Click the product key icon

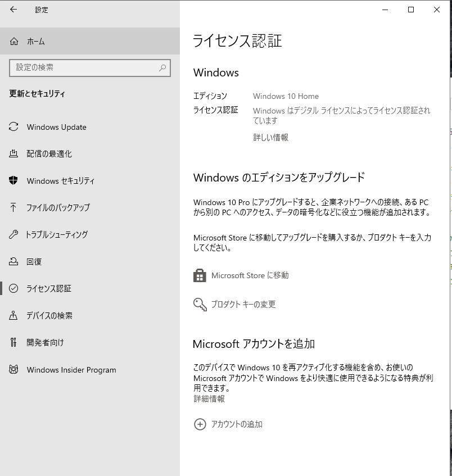[200, 304]
